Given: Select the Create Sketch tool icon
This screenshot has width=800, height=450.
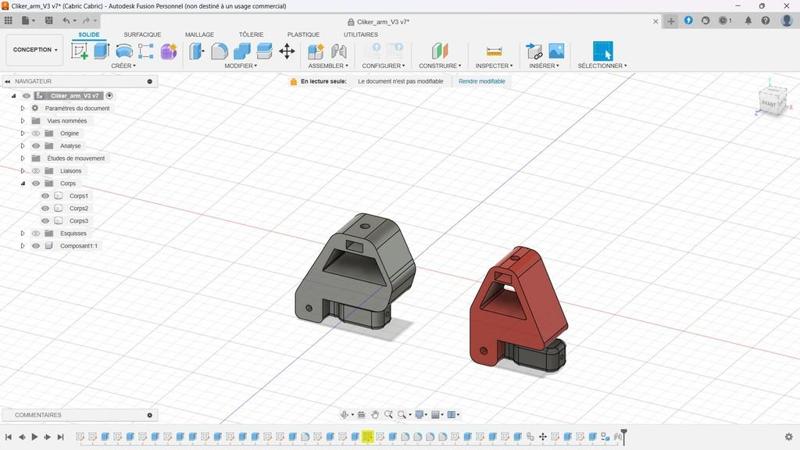Looking at the screenshot, I should pos(79,51).
